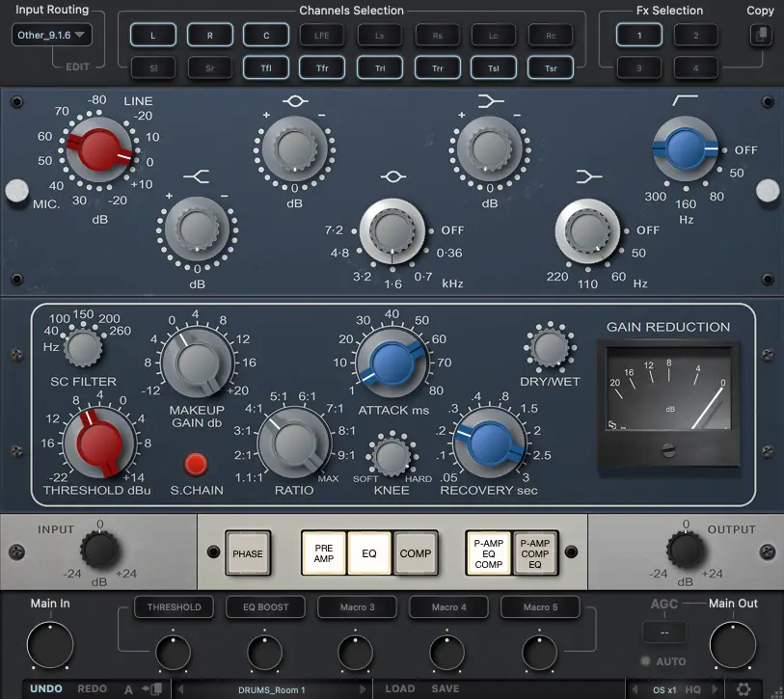This screenshot has height=699, width=784.
Task: Toggle the AUTO gain indicator
Action: pyautogui.click(x=645, y=661)
